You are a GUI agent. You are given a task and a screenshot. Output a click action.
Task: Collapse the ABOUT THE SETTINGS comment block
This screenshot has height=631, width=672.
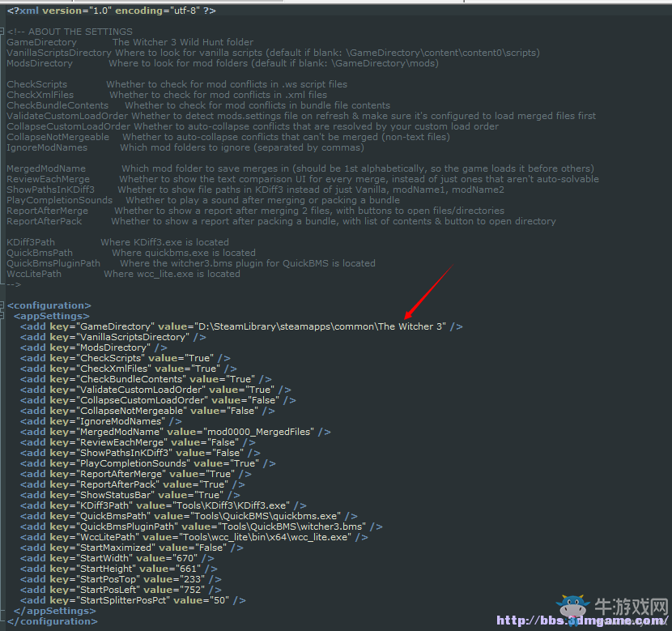(x=2, y=32)
